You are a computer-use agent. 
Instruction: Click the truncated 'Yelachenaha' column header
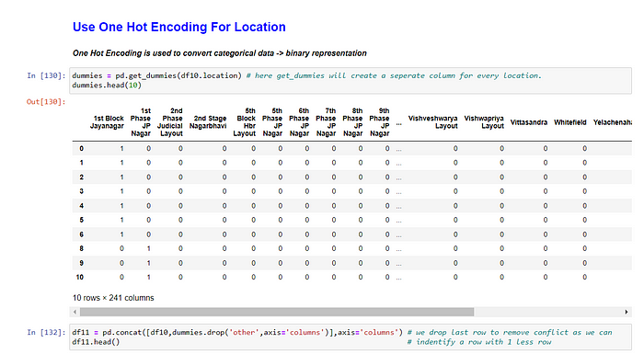(613, 122)
